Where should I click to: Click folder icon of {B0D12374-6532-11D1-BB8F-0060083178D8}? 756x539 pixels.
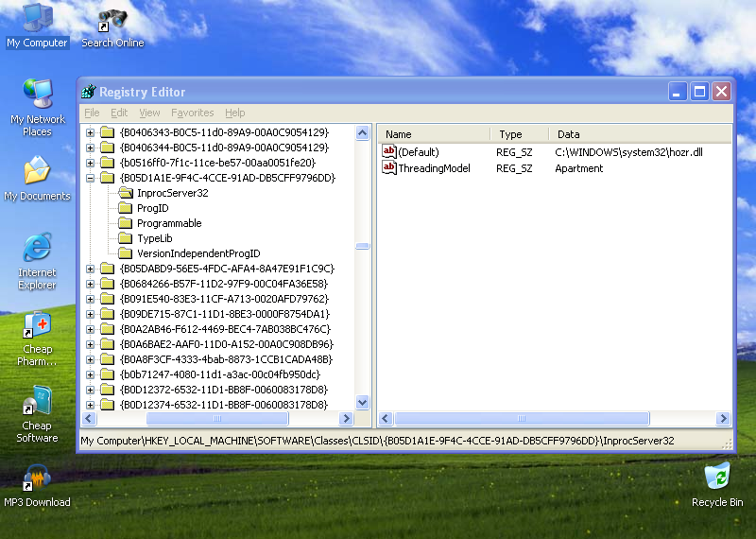[x=107, y=405]
